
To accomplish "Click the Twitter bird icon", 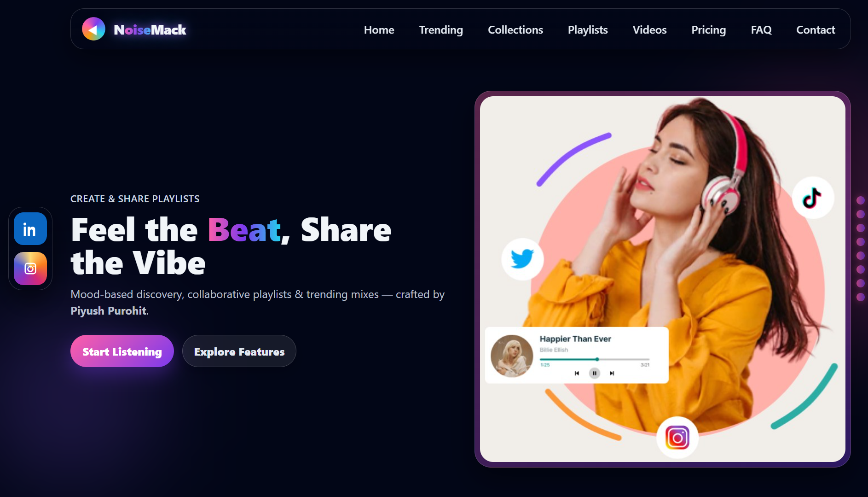I will point(522,259).
